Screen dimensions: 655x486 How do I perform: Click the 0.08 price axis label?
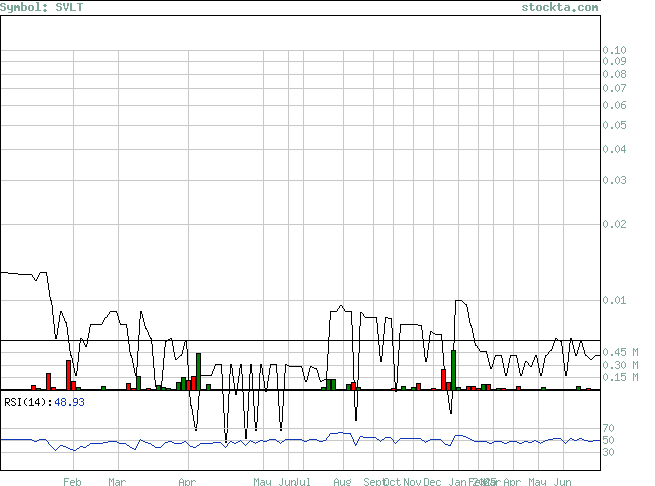pyautogui.click(x=614, y=74)
